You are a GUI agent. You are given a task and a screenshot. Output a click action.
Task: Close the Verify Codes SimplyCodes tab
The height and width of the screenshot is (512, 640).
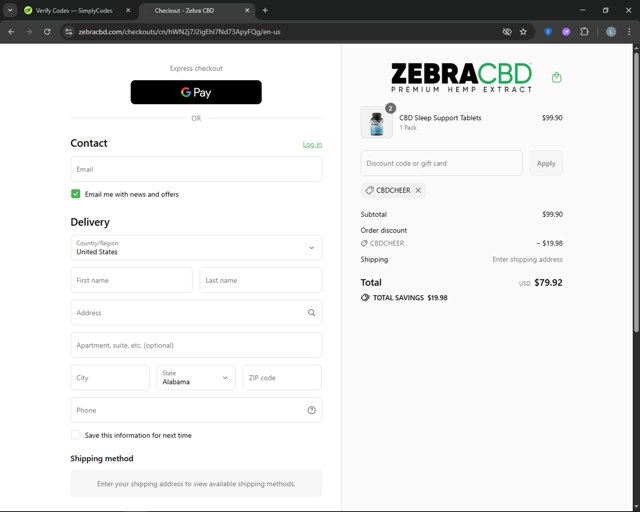click(128, 11)
